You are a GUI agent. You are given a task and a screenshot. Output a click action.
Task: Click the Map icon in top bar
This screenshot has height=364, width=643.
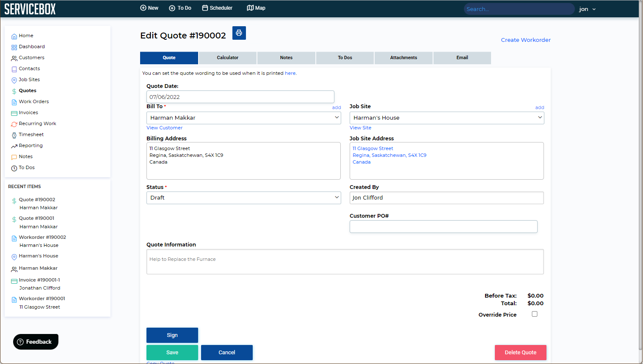coord(250,8)
